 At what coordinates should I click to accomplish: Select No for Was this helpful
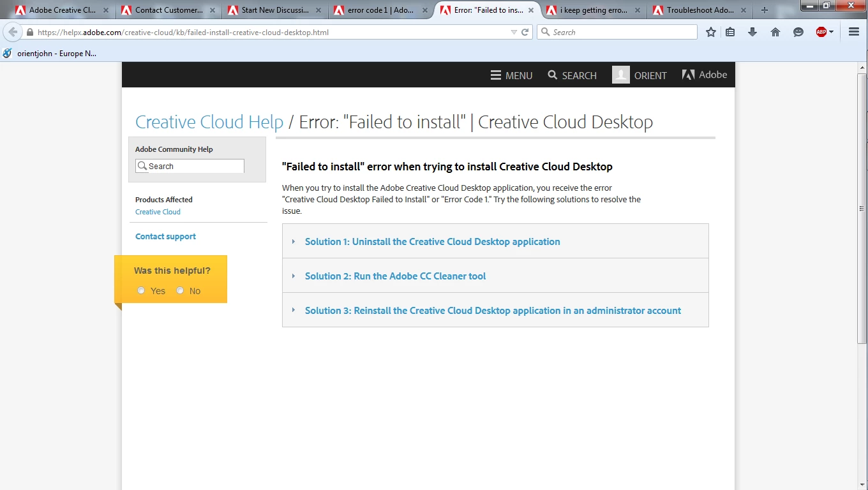coord(180,291)
